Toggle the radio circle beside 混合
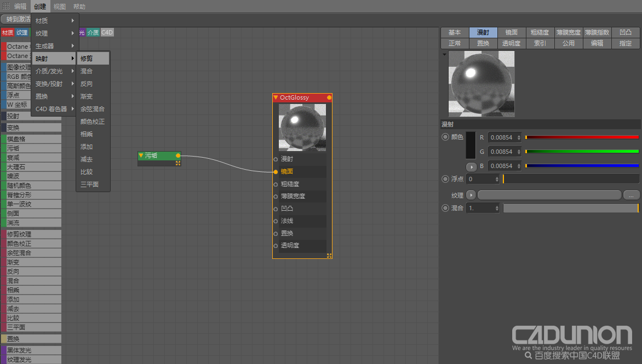Viewport: 642px width, 364px height. (445, 208)
